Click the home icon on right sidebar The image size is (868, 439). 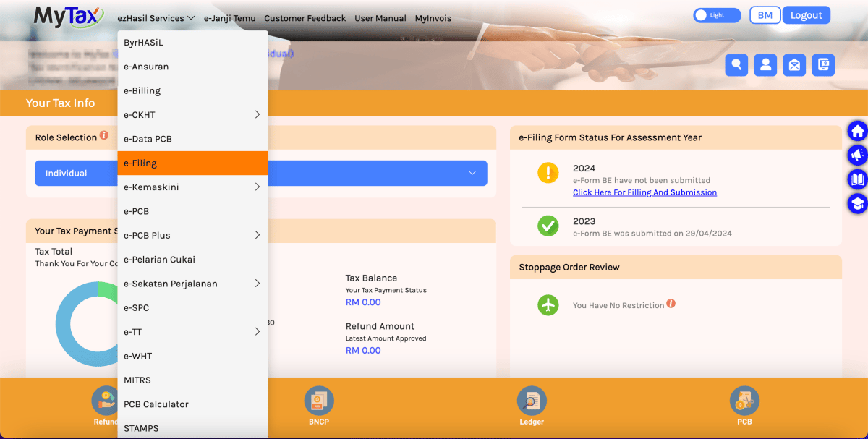pos(858,132)
